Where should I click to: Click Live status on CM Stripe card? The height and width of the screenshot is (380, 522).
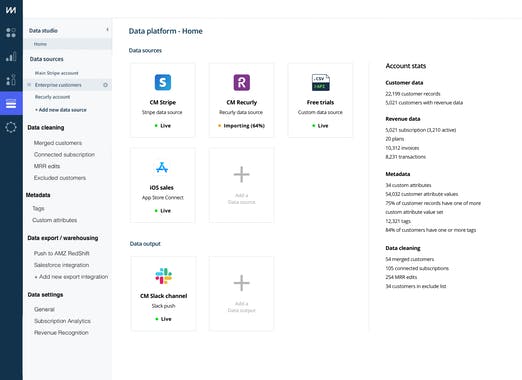click(163, 126)
